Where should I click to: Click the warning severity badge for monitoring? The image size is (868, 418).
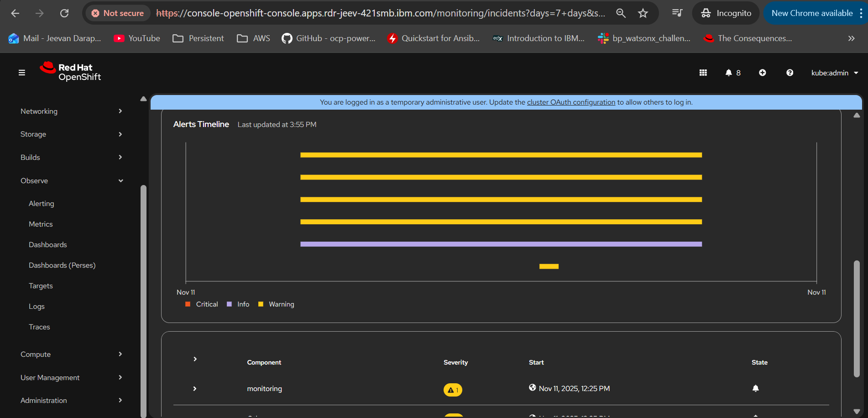[452, 390]
